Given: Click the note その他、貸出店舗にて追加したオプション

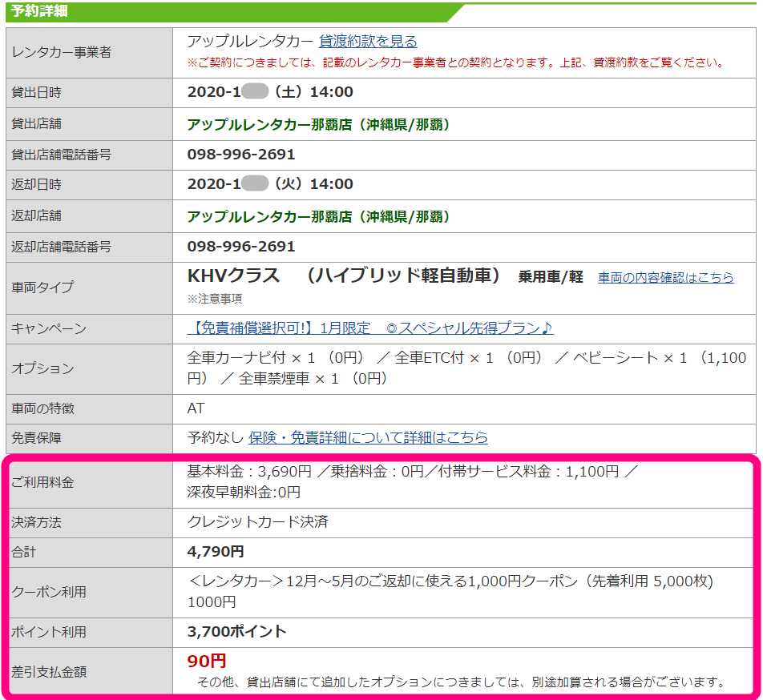Looking at the screenshot, I should pyautogui.click(x=462, y=682).
